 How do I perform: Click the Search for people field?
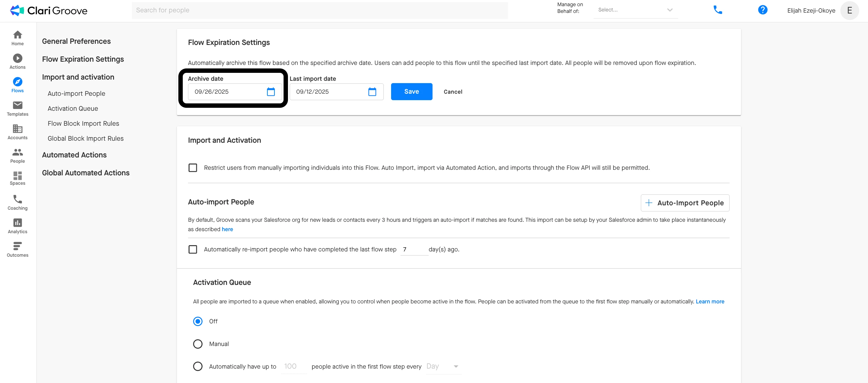click(319, 11)
